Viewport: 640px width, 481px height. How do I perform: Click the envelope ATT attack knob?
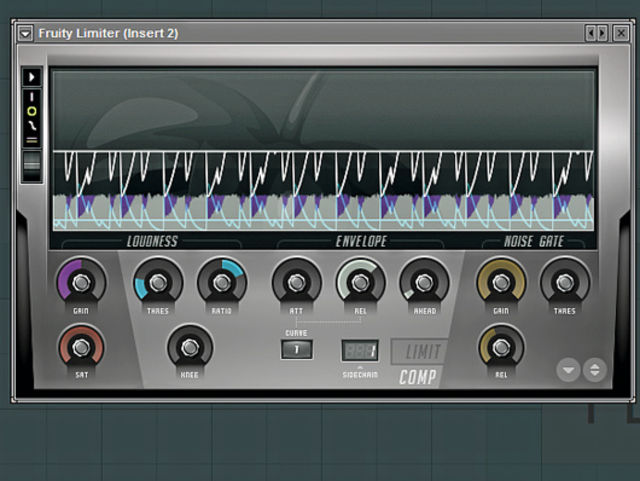click(296, 282)
